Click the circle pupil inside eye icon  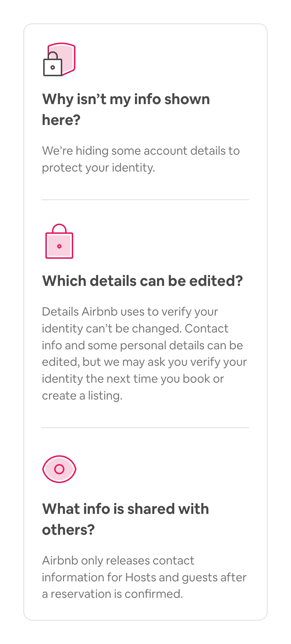point(59,469)
